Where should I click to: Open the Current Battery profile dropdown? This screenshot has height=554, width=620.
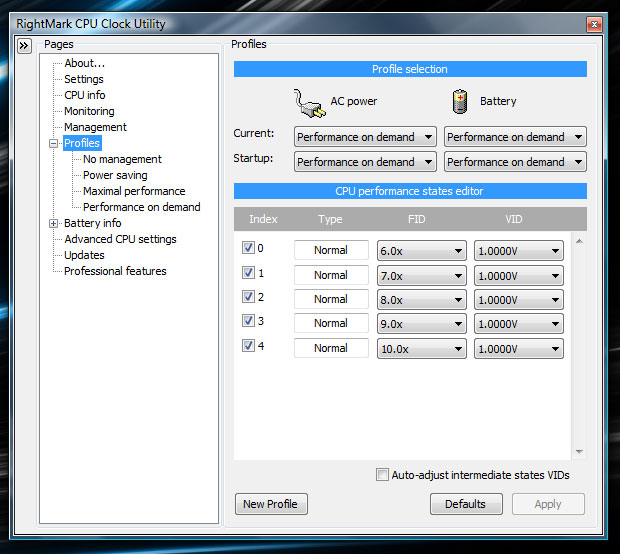(515, 137)
